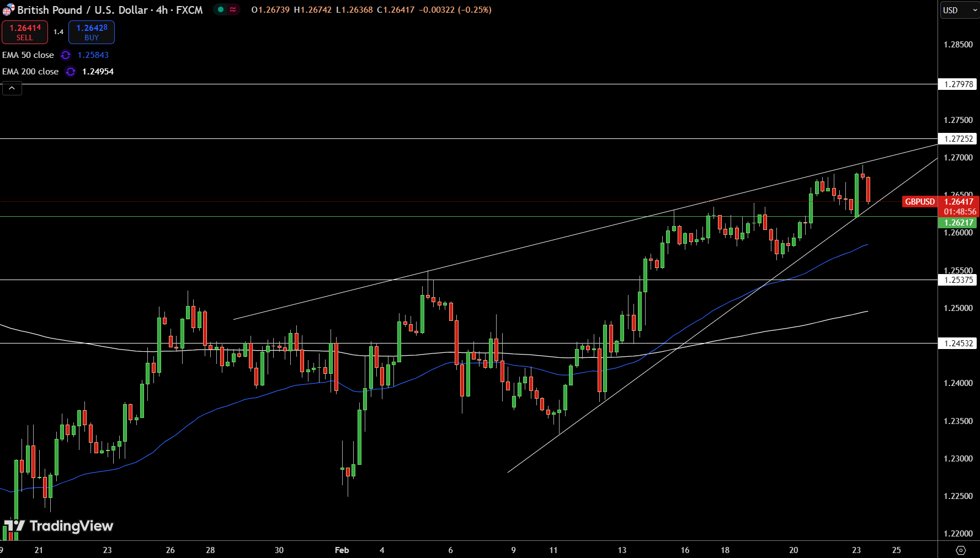Click the 1.22000 price scale label

(x=958, y=534)
